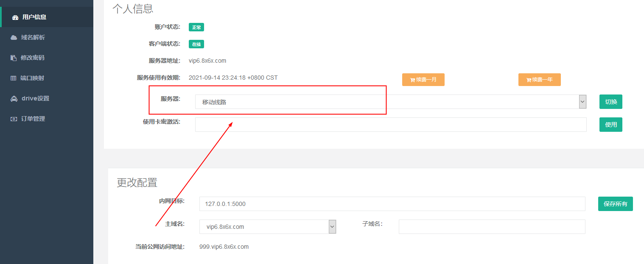644x264 pixels.
Task: Click the public address 999.vip6.8x6x.com
Action: click(x=224, y=247)
